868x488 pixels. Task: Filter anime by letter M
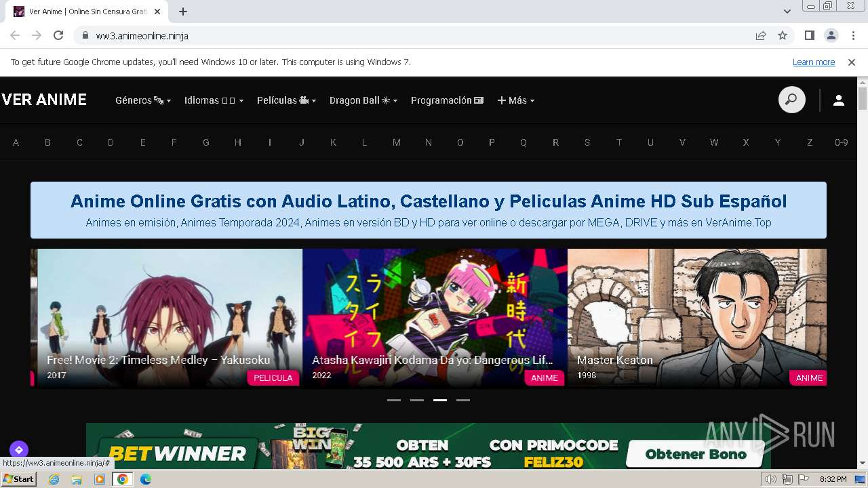click(397, 142)
